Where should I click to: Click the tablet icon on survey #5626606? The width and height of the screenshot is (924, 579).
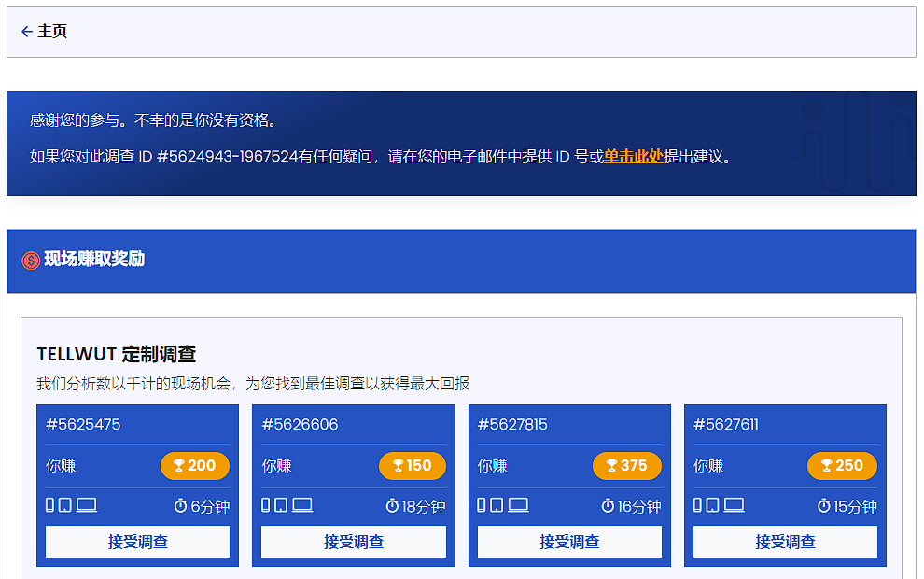click(x=281, y=504)
